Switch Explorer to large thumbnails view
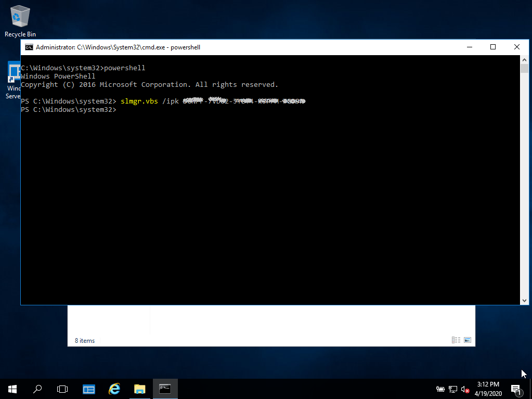 (x=468, y=340)
